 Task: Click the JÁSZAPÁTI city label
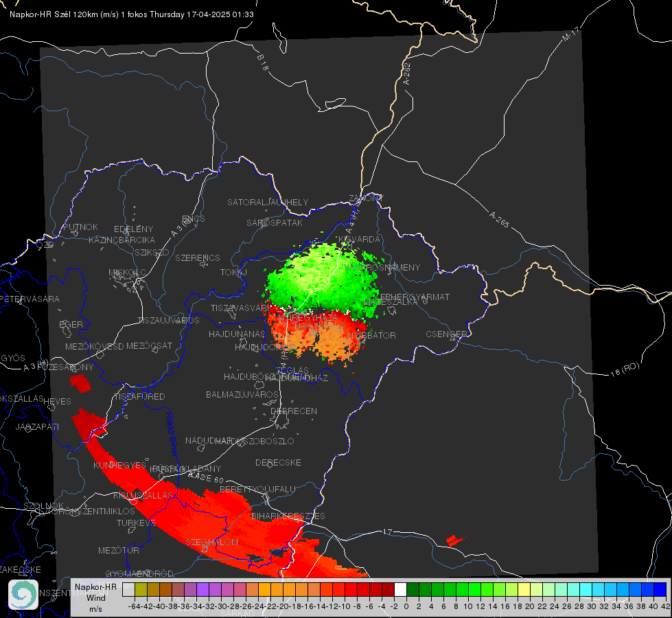[x=37, y=426]
